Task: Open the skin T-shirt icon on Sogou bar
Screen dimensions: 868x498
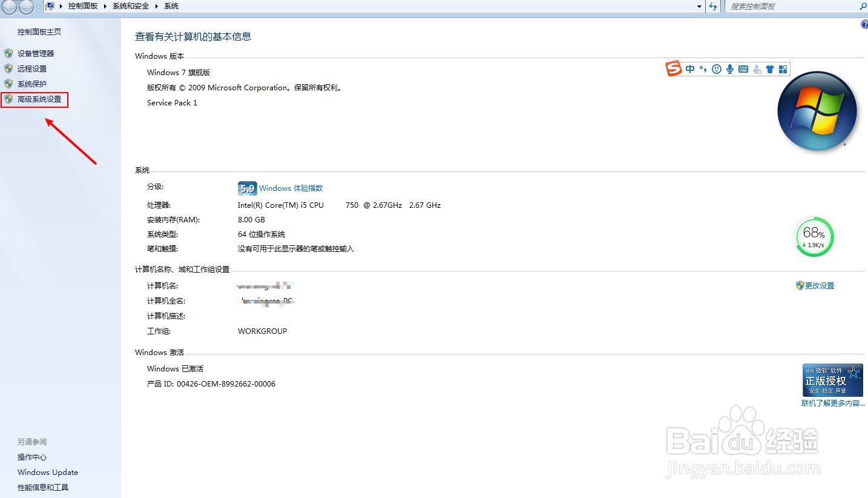Action: click(x=770, y=69)
